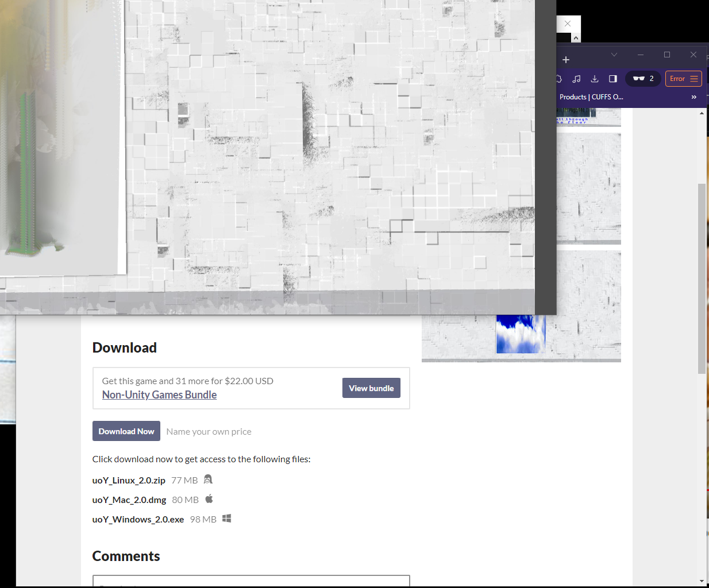Image resolution: width=709 pixels, height=588 pixels.
Task: Click the Windows platform icon
Action: 227,519
